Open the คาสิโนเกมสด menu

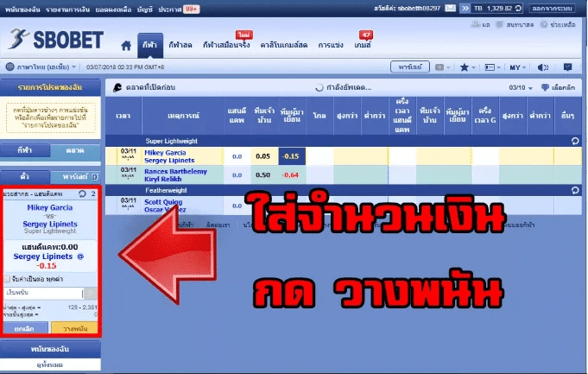click(x=281, y=43)
